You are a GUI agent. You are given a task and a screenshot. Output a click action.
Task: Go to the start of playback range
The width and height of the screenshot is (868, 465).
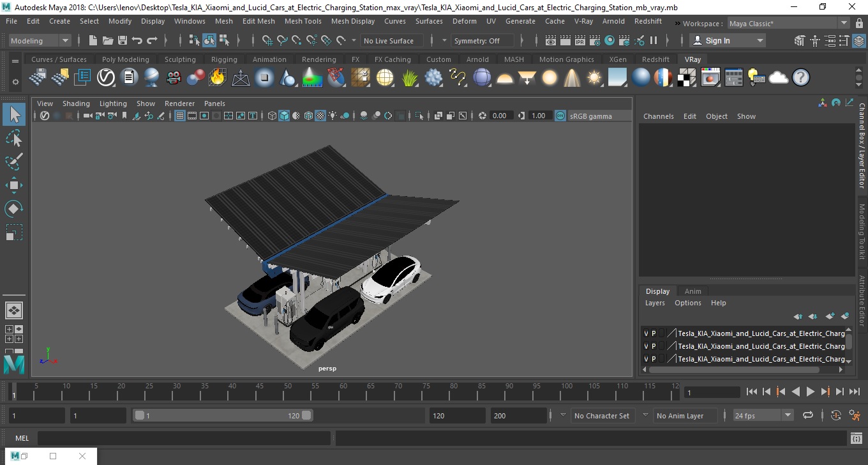click(752, 392)
